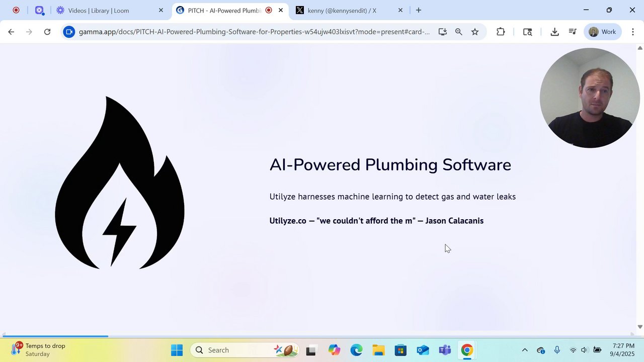This screenshot has width=644, height=362.
Task: Select the PITCH - AI-Powered Plumbing tab
Action: tap(224, 10)
